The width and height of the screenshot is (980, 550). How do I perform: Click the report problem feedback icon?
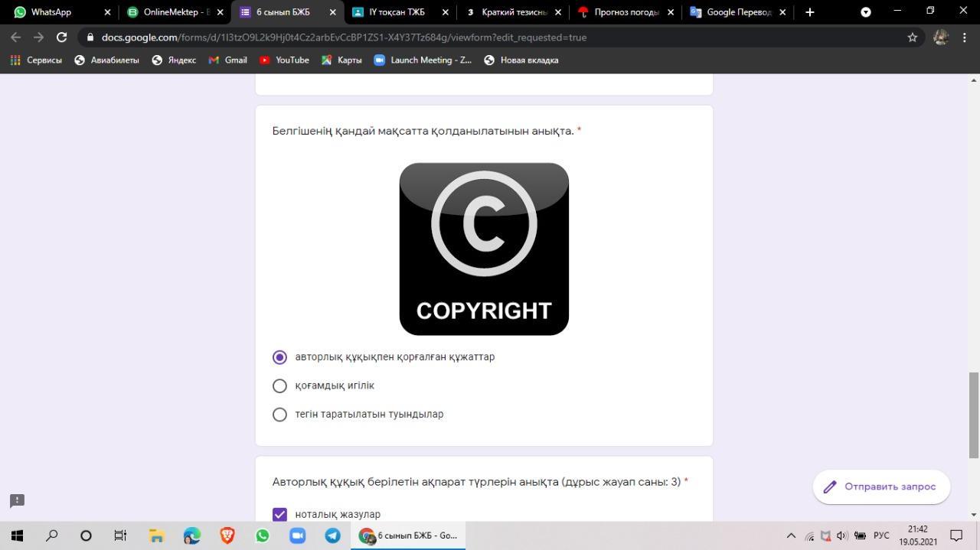point(17,500)
